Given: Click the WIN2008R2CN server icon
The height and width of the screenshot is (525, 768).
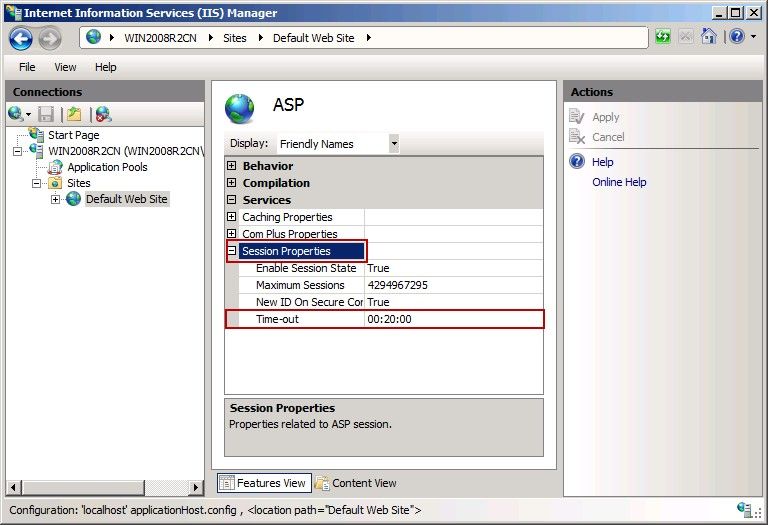Looking at the screenshot, I should coord(36,150).
